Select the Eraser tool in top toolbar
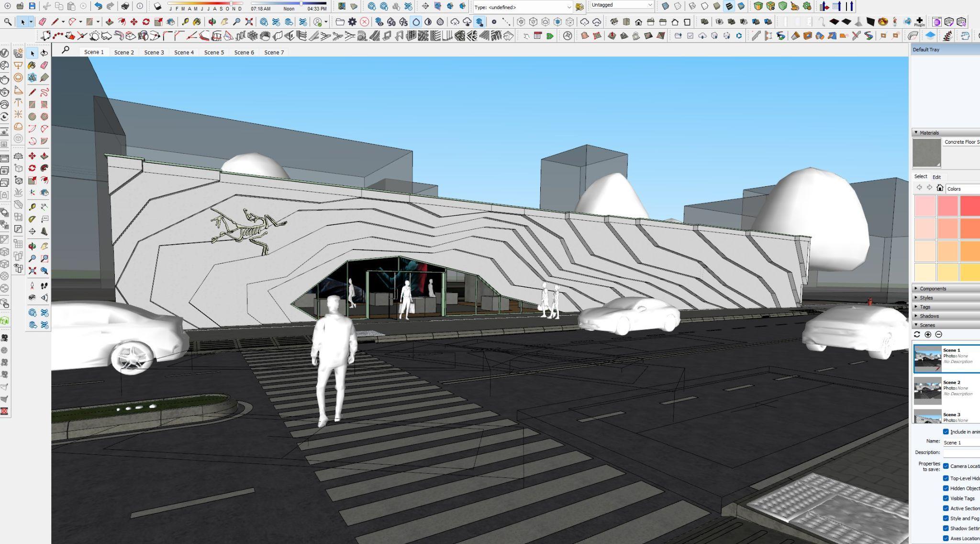 tap(42, 22)
